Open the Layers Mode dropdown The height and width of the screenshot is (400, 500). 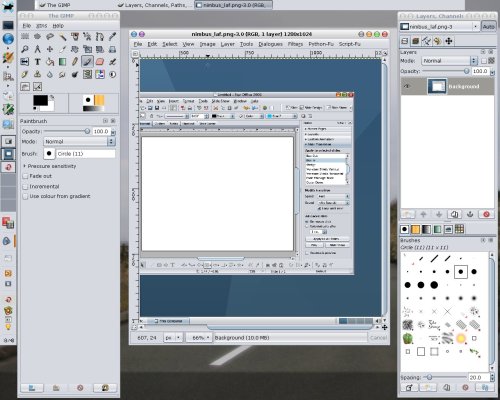click(450, 61)
